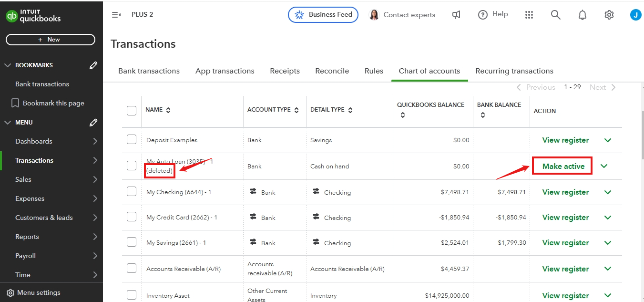Click the $1,799.30 bank balance cell
644x302 pixels.
click(x=512, y=243)
